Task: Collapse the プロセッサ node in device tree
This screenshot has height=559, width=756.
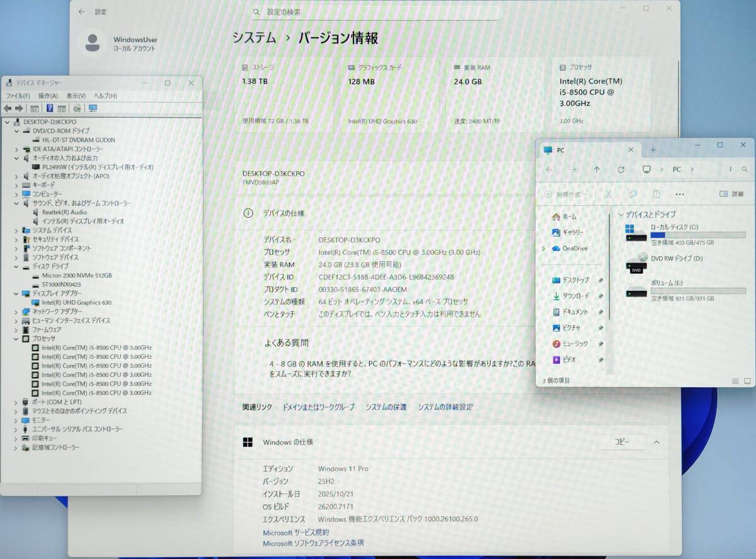Action: tap(16, 339)
